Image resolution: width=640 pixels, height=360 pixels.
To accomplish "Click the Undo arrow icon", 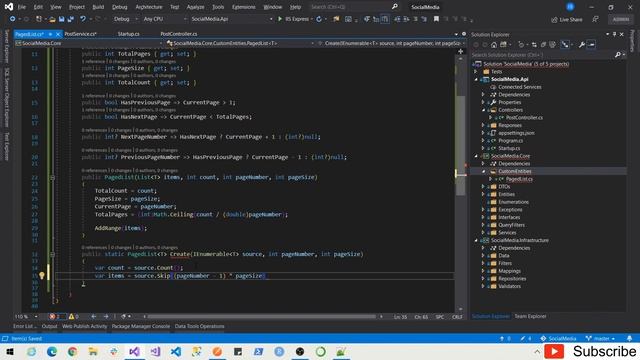I will [x=83, y=19].
